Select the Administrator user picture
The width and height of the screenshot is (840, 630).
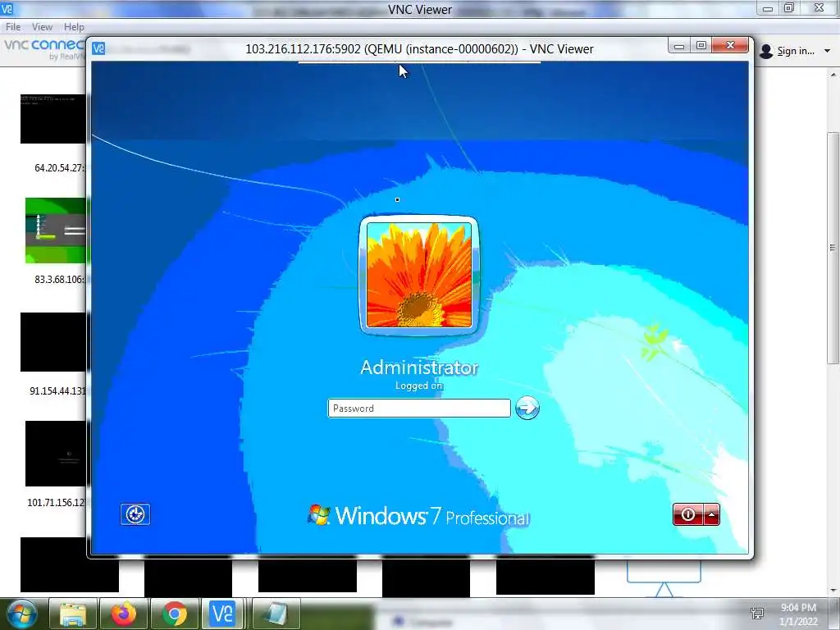[x=419, y=276]
